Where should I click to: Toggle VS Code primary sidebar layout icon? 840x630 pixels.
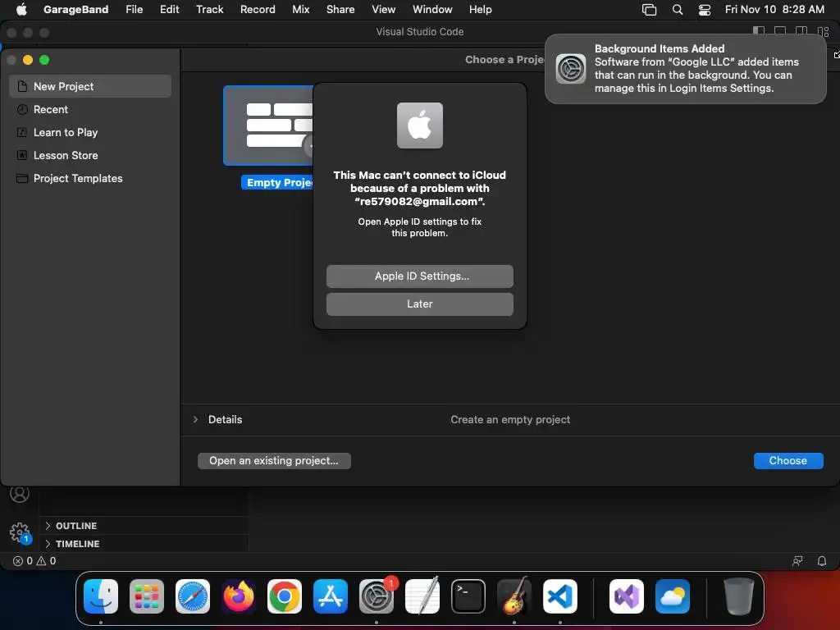[x=759, y=32]
